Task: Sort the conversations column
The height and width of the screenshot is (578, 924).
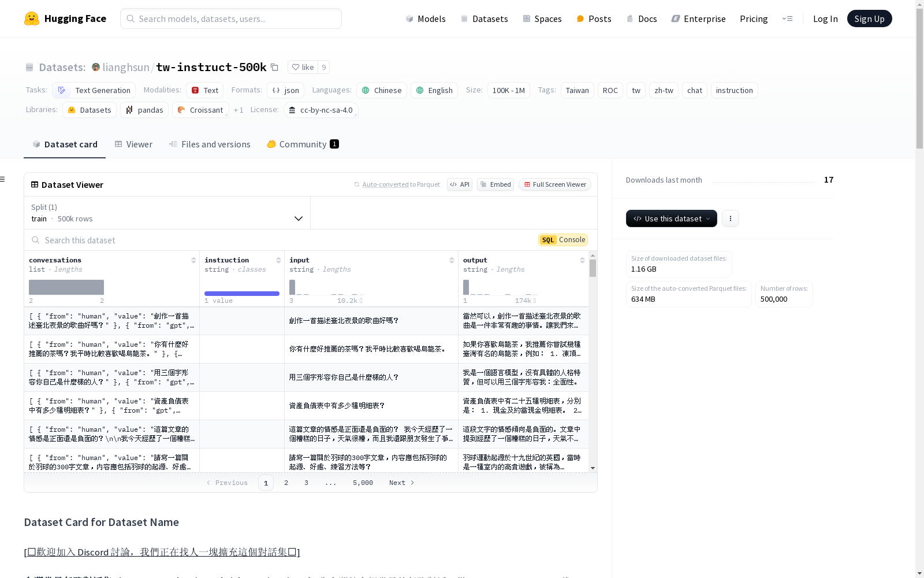Action: pyautogui.click(x=193, y=260)
